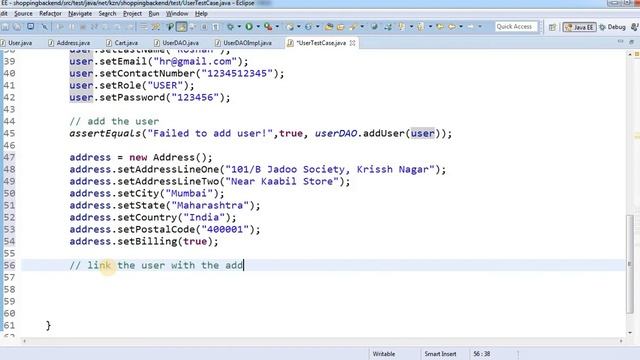Switch to the Cart.java editor tab
Viewport: 640px width, 360px height.
coord(122,43)
